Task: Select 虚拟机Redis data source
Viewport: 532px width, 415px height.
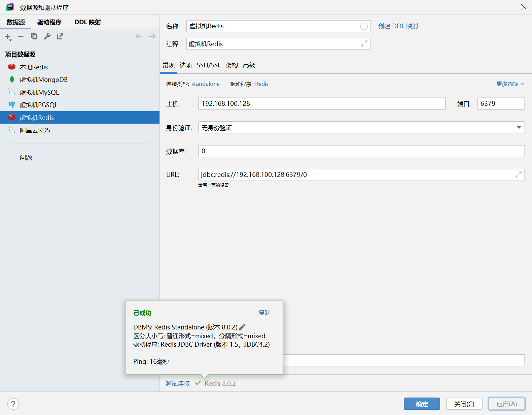Action: point(80,118)
